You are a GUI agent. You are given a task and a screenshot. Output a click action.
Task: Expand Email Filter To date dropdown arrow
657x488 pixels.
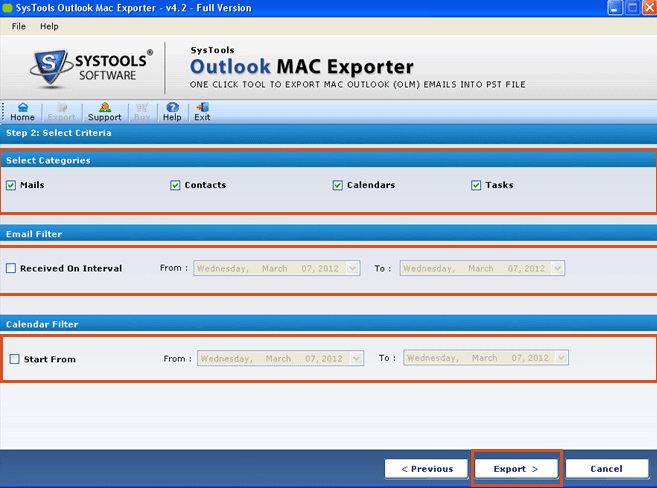point(557,268)
